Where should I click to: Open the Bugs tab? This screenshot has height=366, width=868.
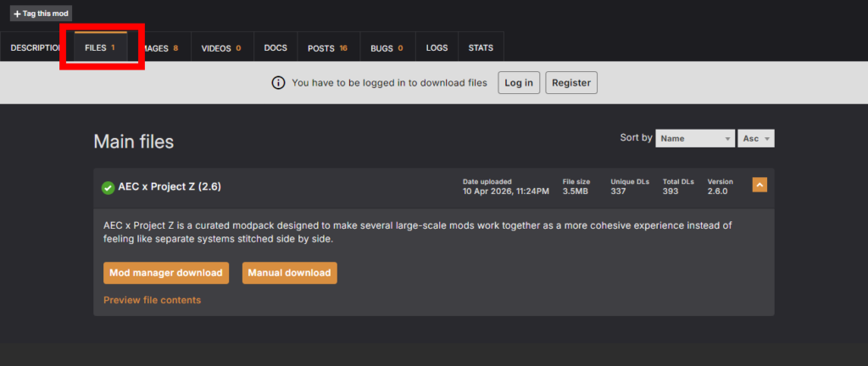(387, 48)
